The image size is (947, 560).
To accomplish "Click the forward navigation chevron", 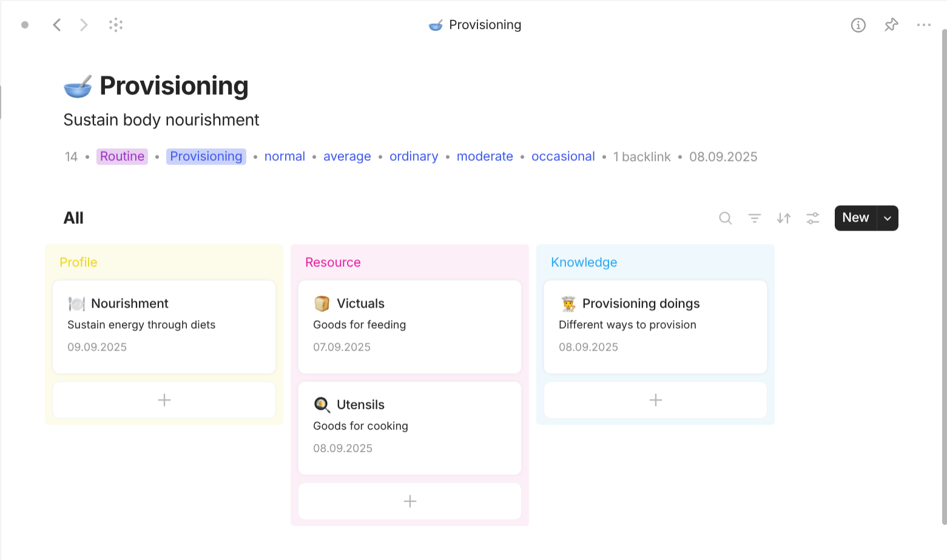I will (84, 25).
